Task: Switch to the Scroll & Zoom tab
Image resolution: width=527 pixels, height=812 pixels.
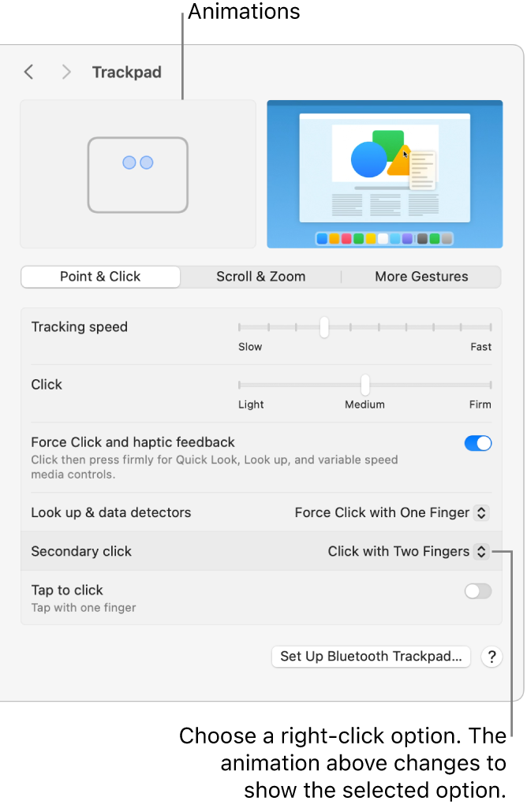Action: click(x=260, y=277)
